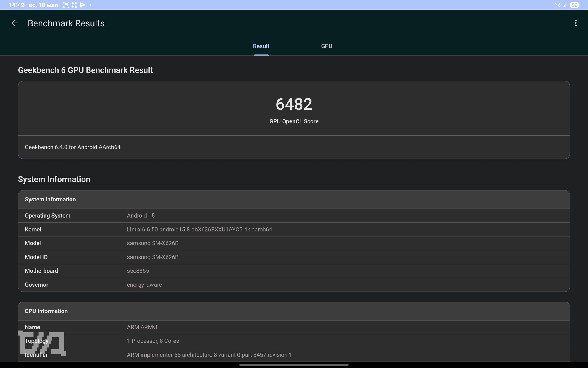Image resolution: width=588 pixels, height=368 pixels.
Task: Click the GPU OpenCL Score label
Action: click(294, 121)
